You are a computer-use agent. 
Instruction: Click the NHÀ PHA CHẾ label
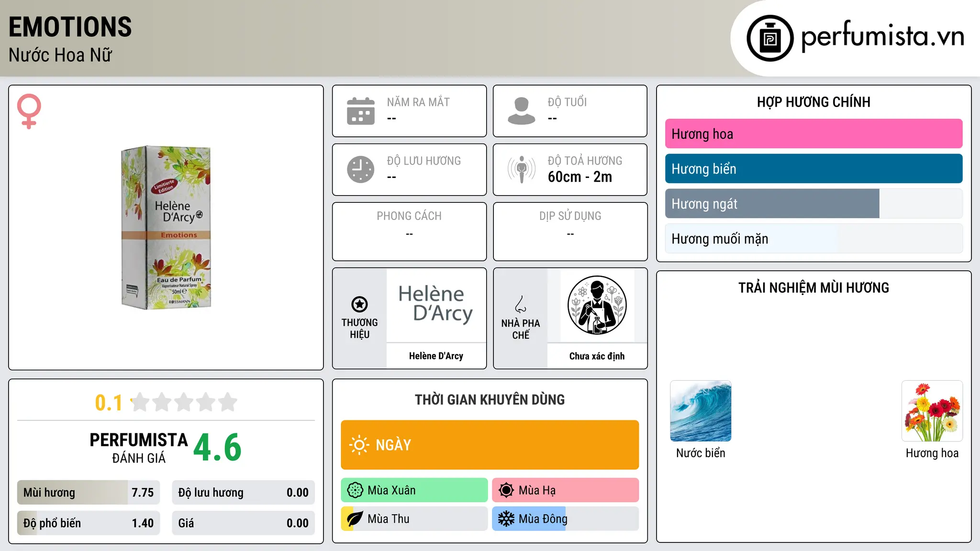[x=521, y=329]
